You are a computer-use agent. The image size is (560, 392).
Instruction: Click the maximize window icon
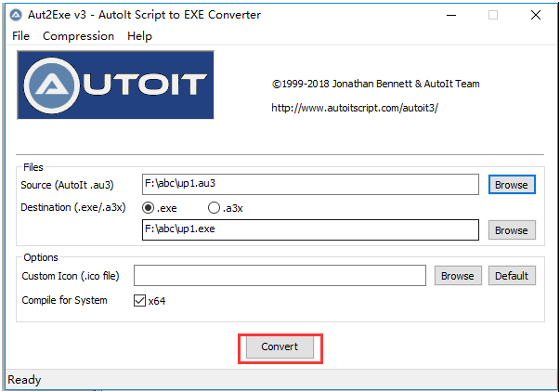tap(493, 15)
